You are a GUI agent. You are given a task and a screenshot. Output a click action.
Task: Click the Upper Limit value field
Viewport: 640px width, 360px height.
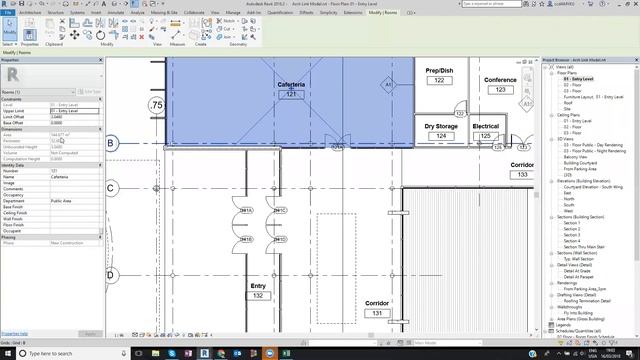tap(75, 111)
